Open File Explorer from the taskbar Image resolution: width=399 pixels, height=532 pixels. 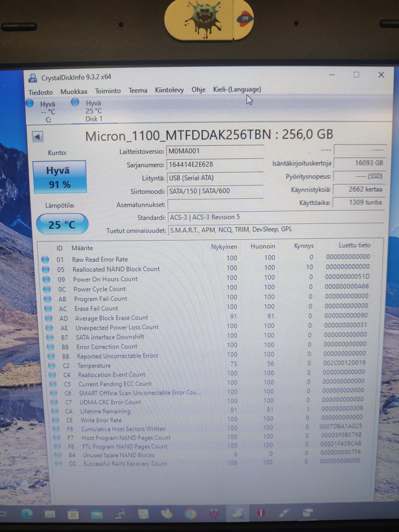(x=50, y=514)
